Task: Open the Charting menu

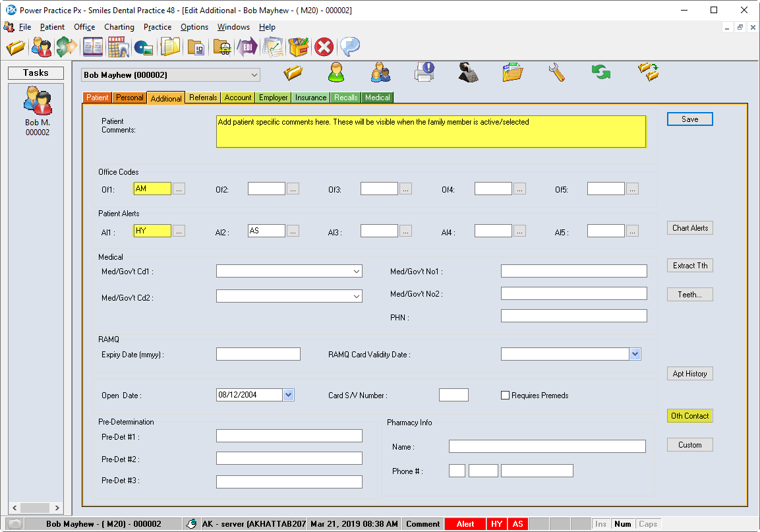Action: coord(119,27)
